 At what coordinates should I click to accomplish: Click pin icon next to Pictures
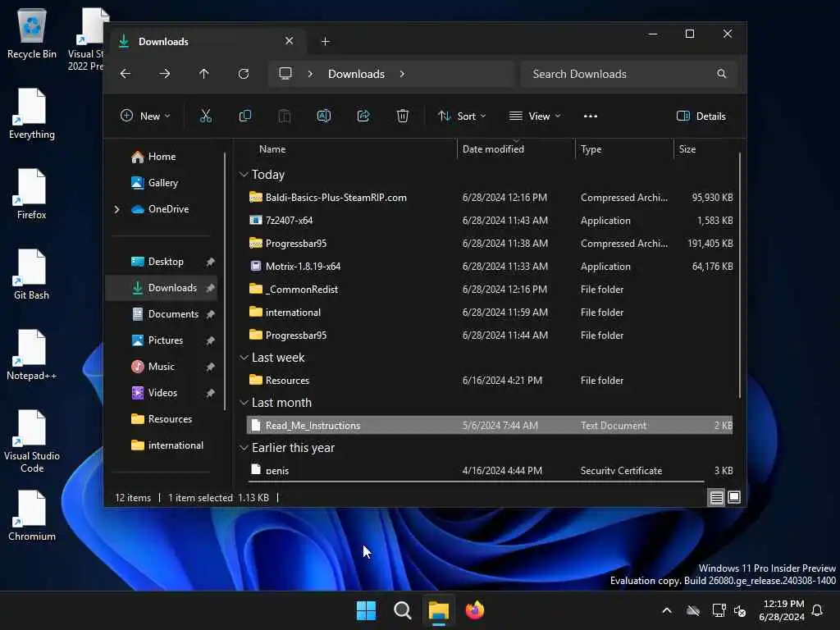coord(211,340)
